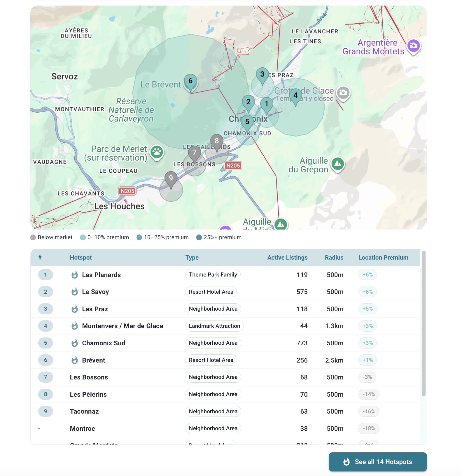Click the 2.5km radius value
The image size is (462, 476).
(334, 360)
